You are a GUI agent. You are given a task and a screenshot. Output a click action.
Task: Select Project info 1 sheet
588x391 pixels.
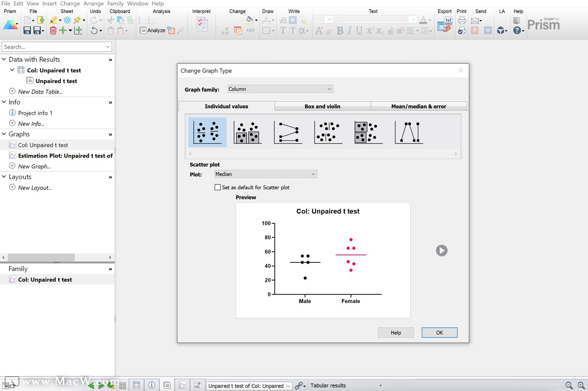pos(35,113)
